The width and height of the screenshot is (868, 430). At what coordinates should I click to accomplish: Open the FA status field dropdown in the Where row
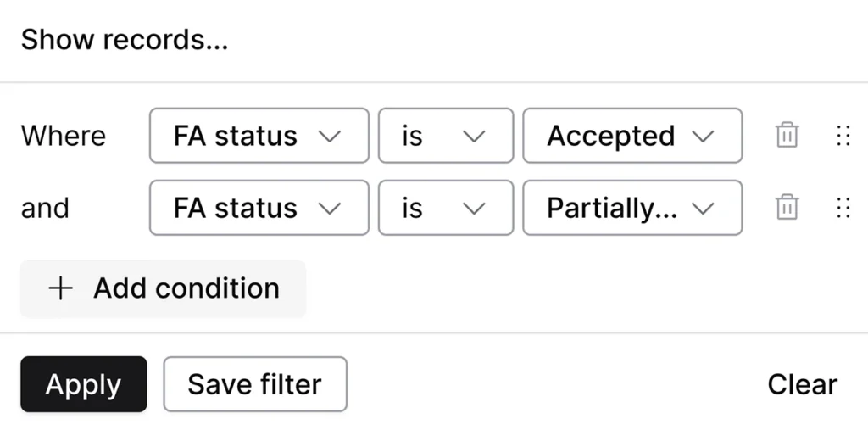[x=259, y=136]
